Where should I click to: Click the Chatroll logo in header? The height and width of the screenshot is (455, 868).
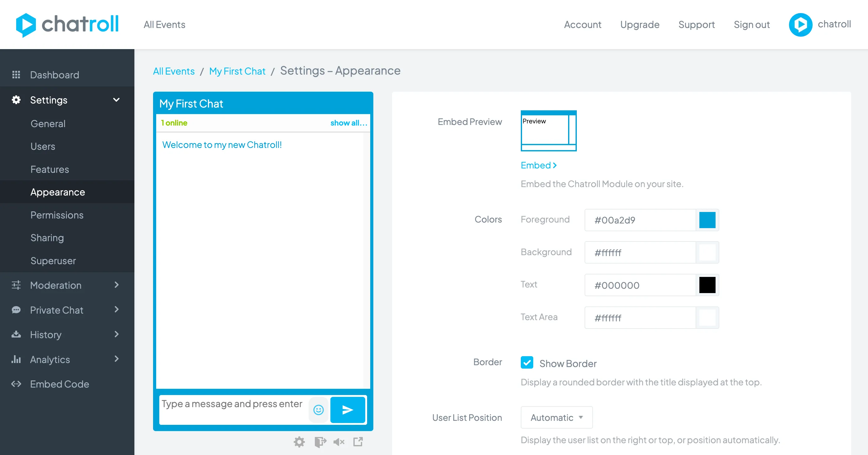click(x=68, y=25)
